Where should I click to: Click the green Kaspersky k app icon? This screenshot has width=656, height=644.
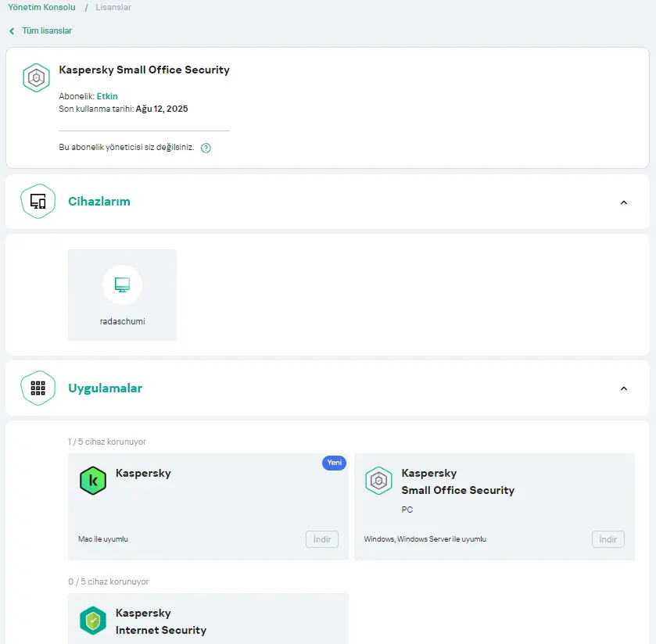pyautogui.click(x=93, y=481)
